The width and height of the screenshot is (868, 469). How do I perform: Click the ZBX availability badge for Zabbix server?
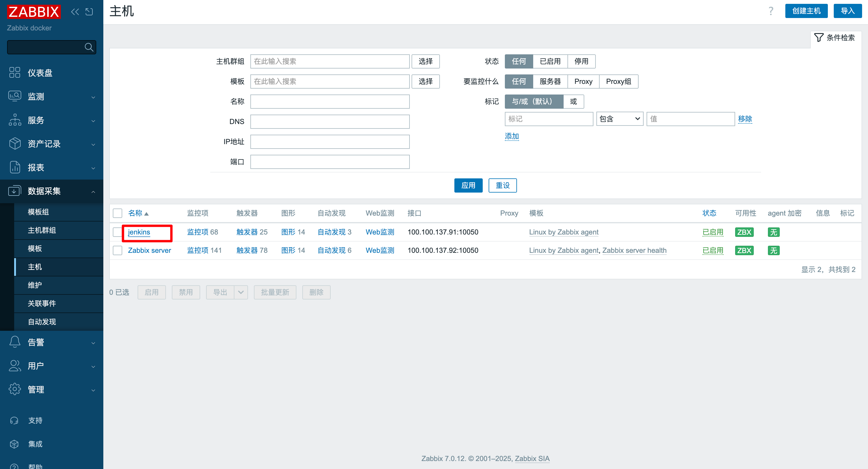click(x=744, y=250)
